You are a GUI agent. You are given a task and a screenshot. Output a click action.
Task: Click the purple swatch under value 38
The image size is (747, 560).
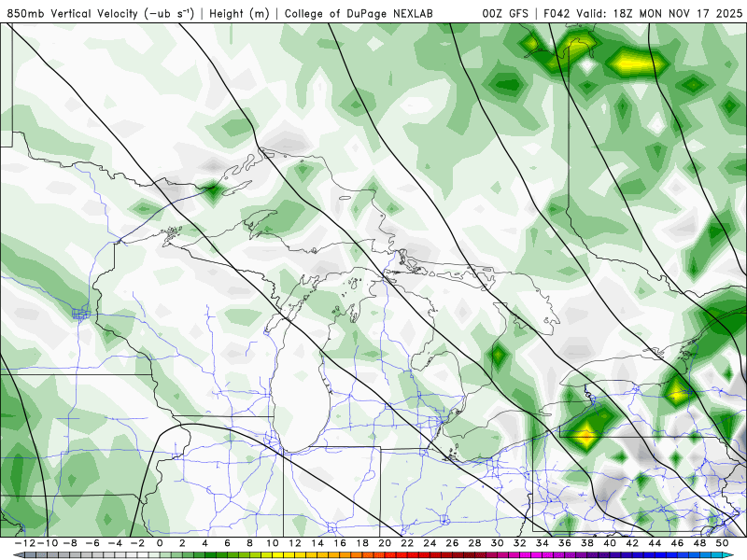coord(593,554)
